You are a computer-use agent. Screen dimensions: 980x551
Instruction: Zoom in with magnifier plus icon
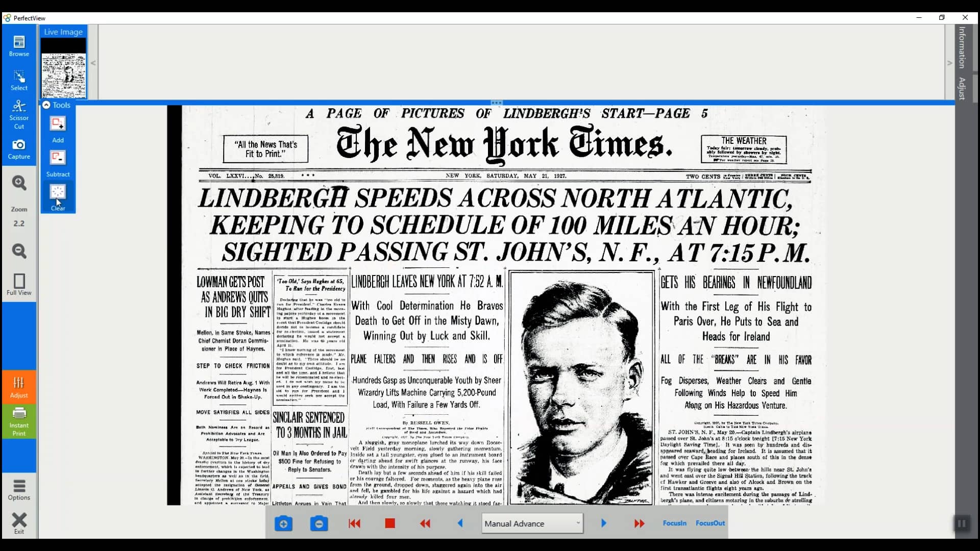pyautogui.click(x=19, y=183)
